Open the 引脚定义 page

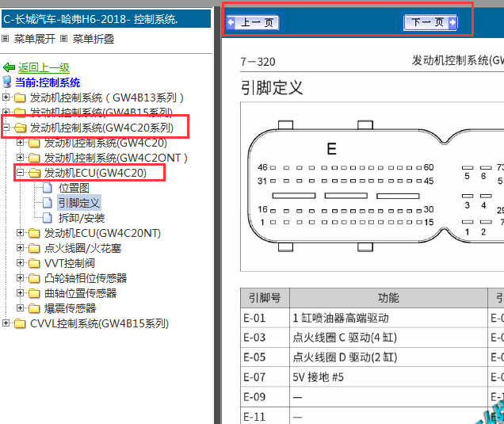click(x=79, y=203)
